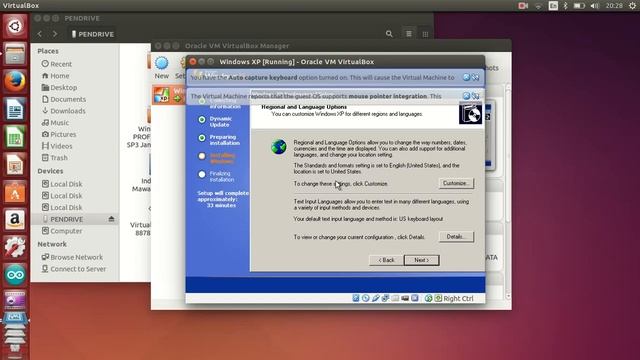Click the Back button in XP setup
Viewport: 640px width, 360px height.
386,260
